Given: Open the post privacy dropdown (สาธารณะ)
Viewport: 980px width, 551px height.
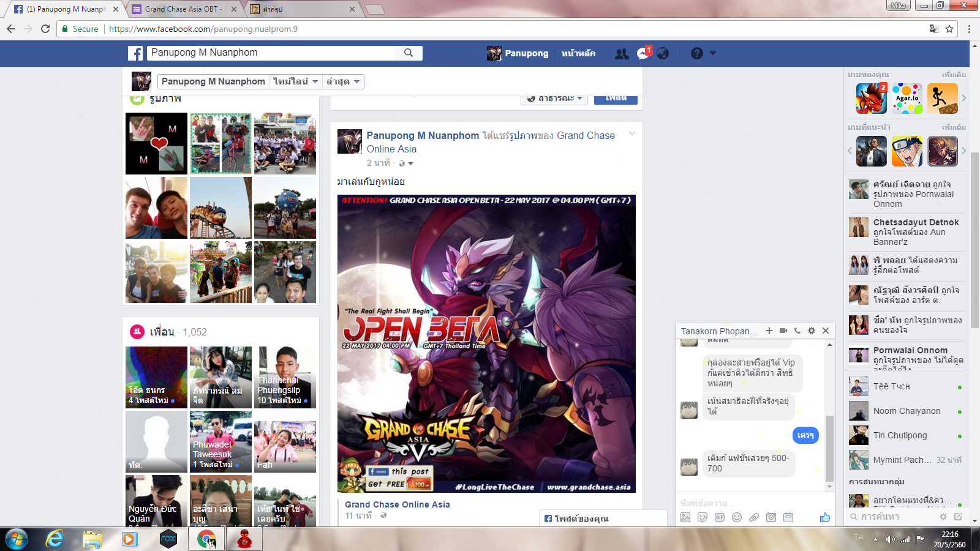Looking at the screenshot, I should pos(554,99).
